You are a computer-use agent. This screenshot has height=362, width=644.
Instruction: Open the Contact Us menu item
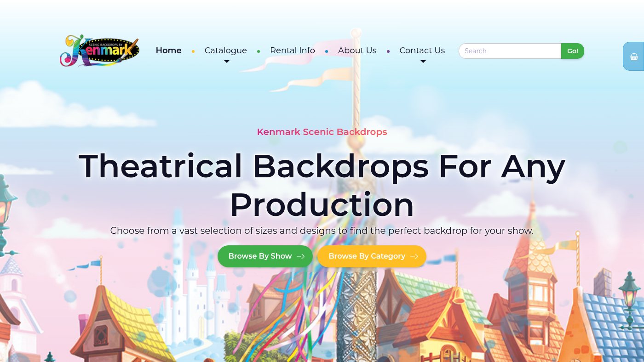click(422, 51)
